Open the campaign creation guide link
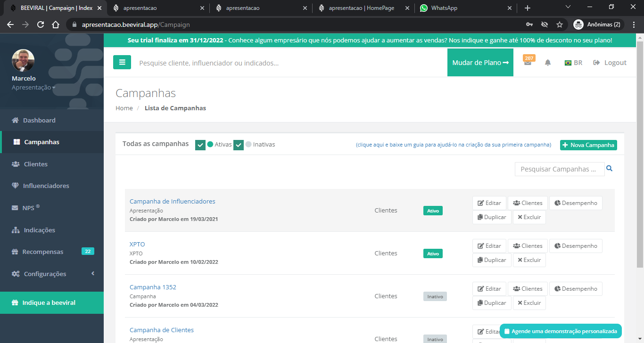 454,145
